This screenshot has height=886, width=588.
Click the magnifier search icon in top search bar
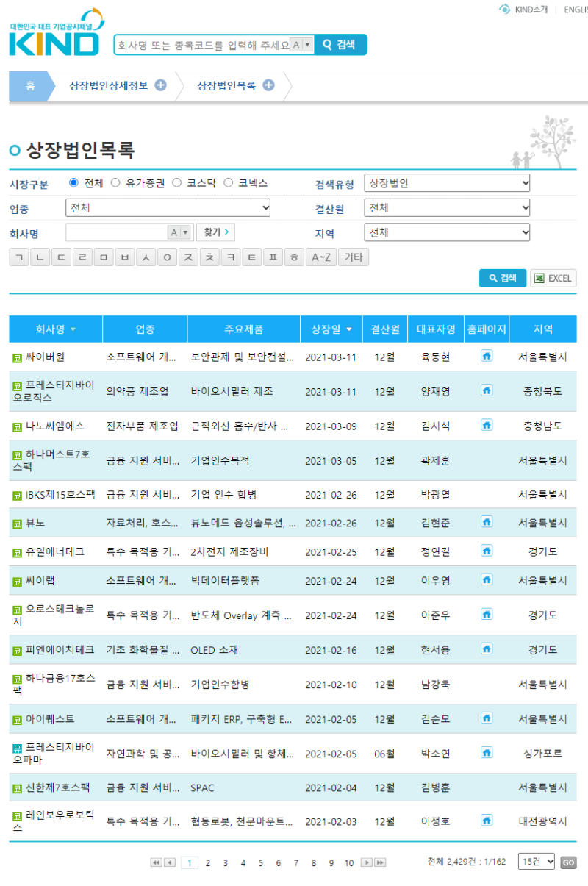tap(327, 44)
